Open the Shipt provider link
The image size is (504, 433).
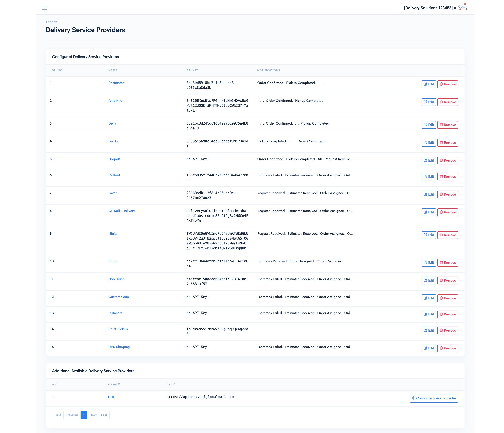click(112, 261)
